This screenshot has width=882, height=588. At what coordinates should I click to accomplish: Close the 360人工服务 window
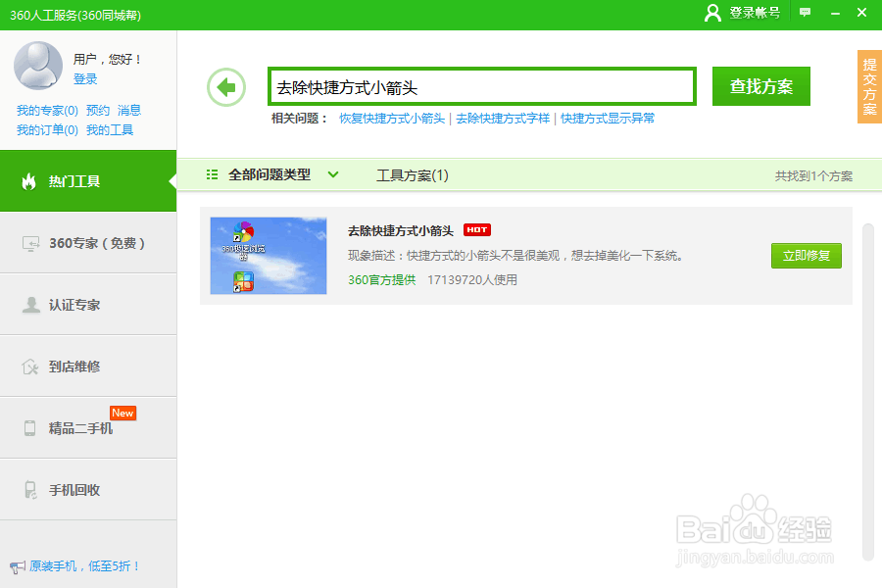coord(861,13)
